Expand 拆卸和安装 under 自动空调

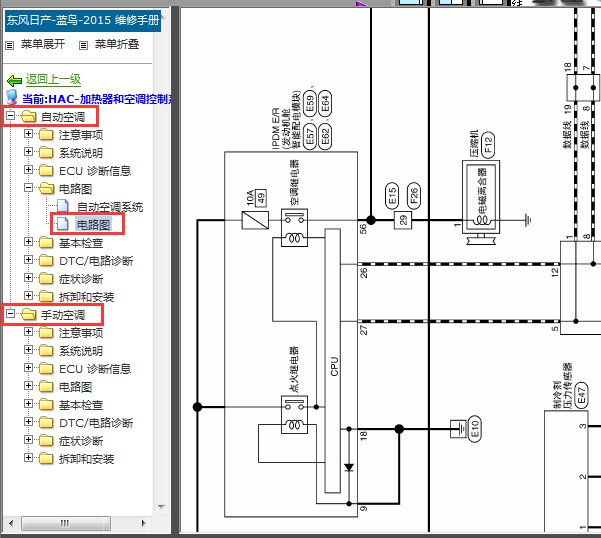28,295
